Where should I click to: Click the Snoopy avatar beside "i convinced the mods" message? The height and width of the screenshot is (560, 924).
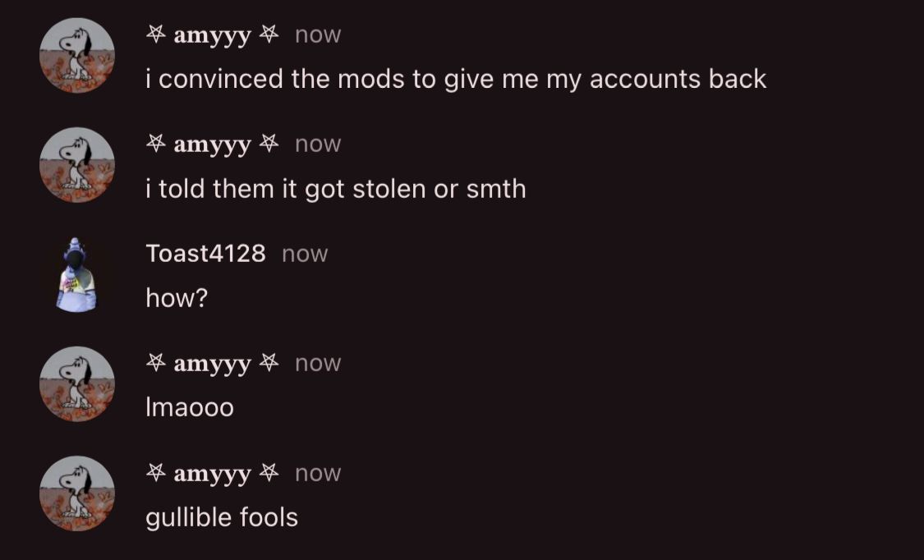(x=77, y=56)
